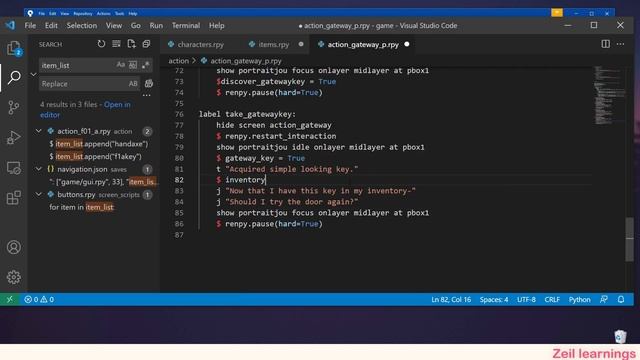
Task: Collapse all search results
Action: (147, 44)
